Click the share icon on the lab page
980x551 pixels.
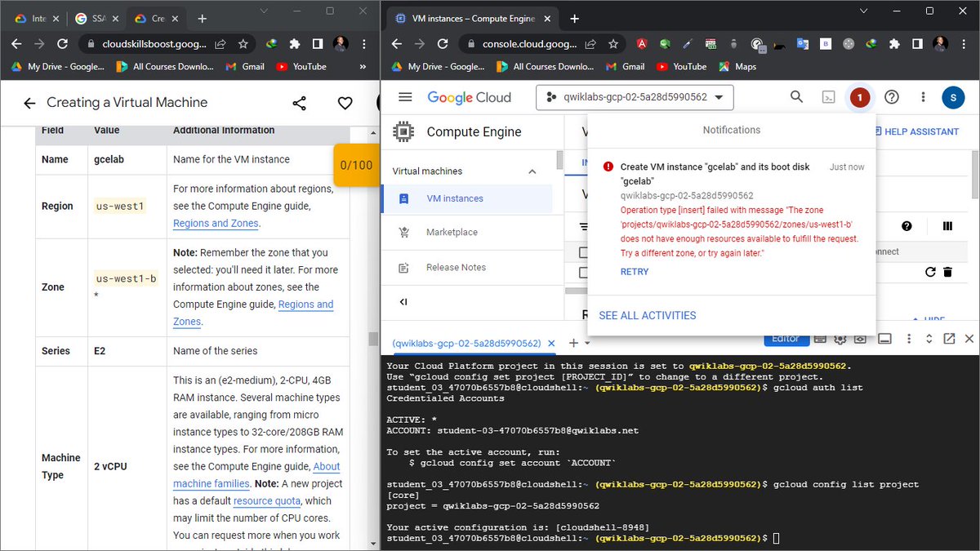[300, 103]
